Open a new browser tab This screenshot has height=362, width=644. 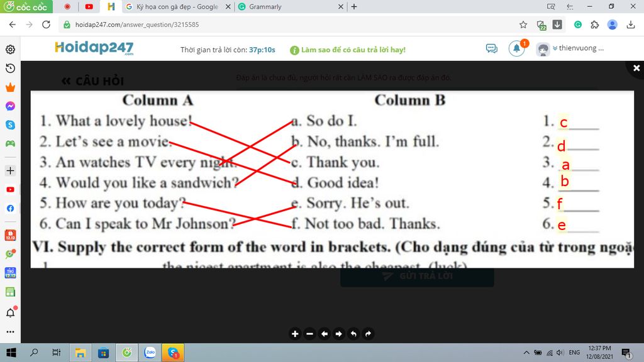[354, 6]
